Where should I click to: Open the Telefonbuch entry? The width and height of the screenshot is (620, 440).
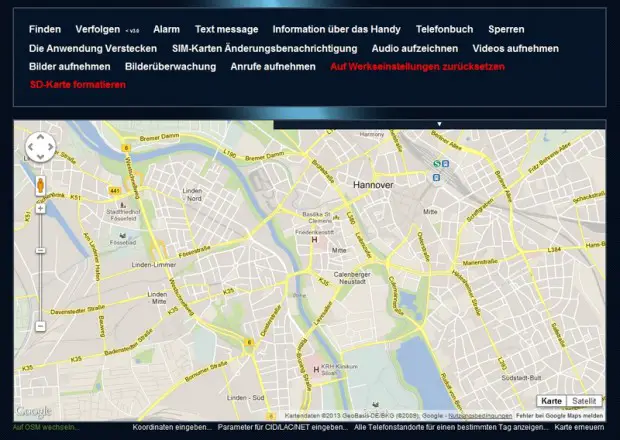point(444,29)
